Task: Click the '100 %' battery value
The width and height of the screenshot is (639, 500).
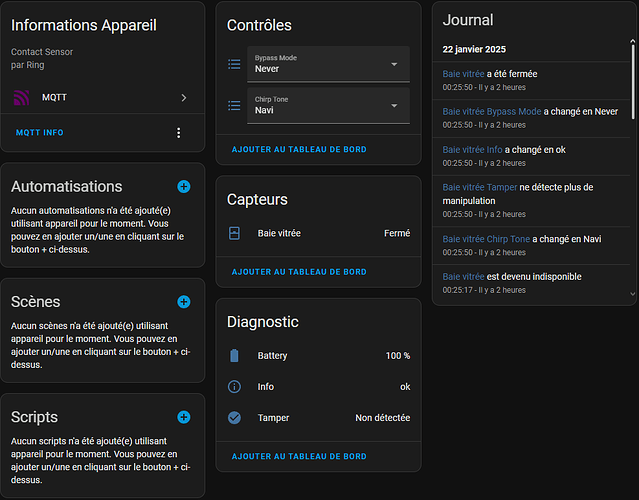Action: tap(398, 356)
